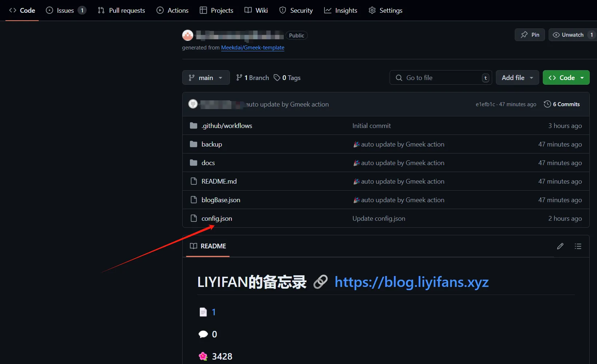Open the README outline list icon
The image size is (597, 364).
pos(578,246)
